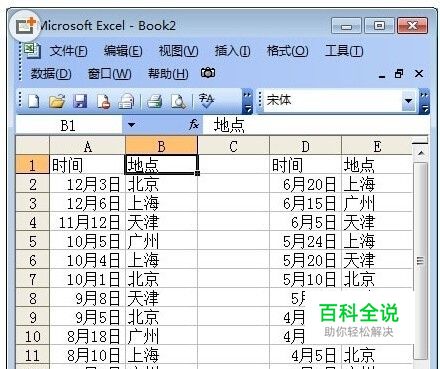Open the 视图(V) menu
The image size is (440, 369).
(x=178, y=51)
